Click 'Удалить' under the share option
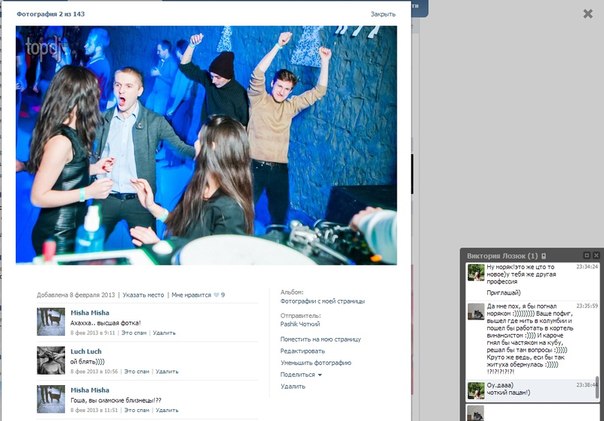Screen dimensions: 604x421 click(x=293, y=386)
